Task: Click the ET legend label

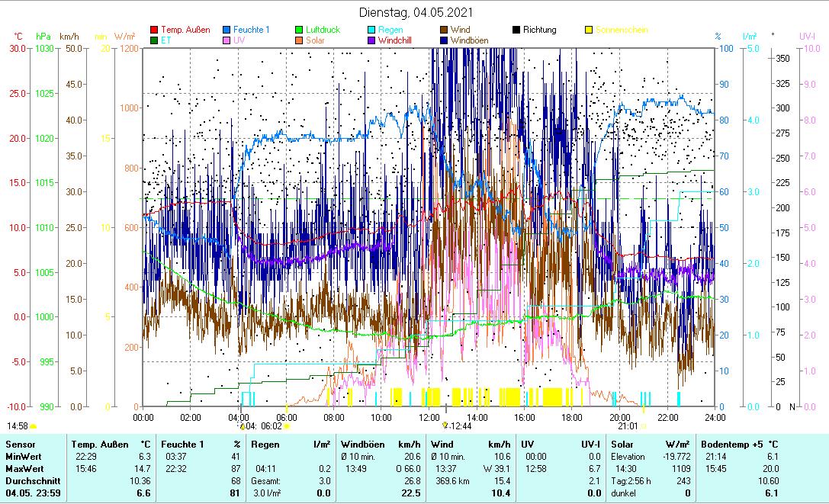Action: [166, 40]
